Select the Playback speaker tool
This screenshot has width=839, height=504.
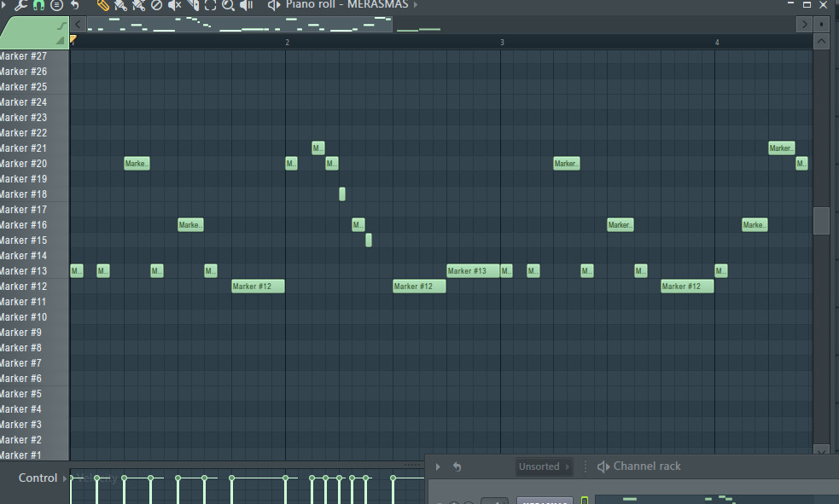[x=247, y=5]
